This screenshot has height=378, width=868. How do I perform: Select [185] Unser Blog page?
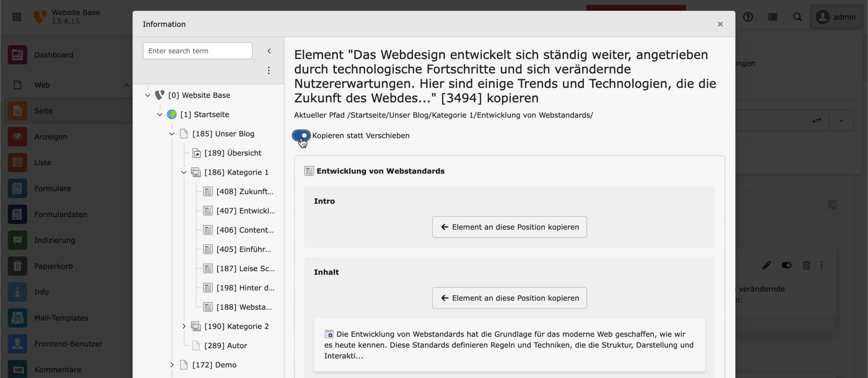click(223, 134)
